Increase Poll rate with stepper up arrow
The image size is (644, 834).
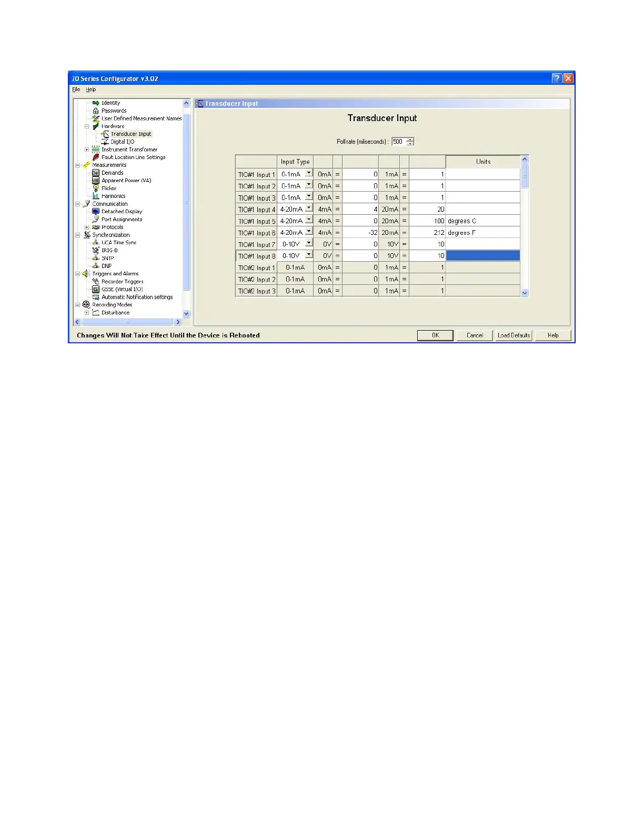point(410,140)
